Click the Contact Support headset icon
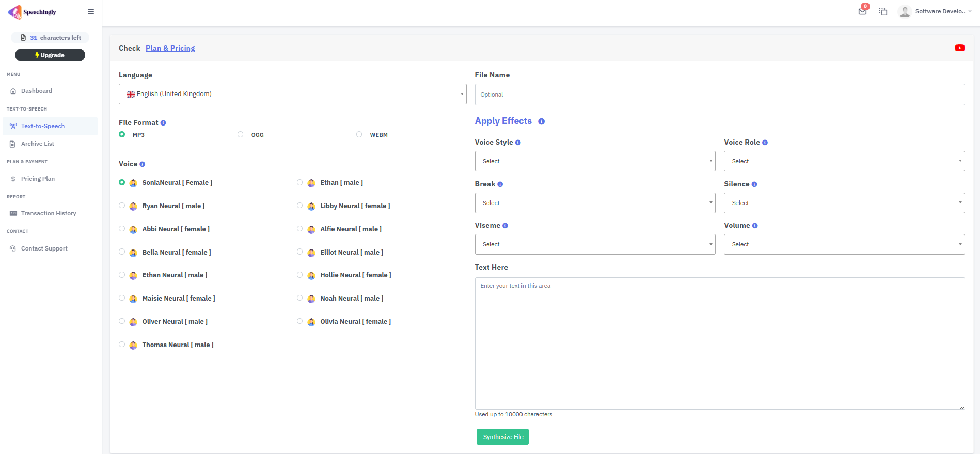980x454 pixels. (x=13, y=248)
